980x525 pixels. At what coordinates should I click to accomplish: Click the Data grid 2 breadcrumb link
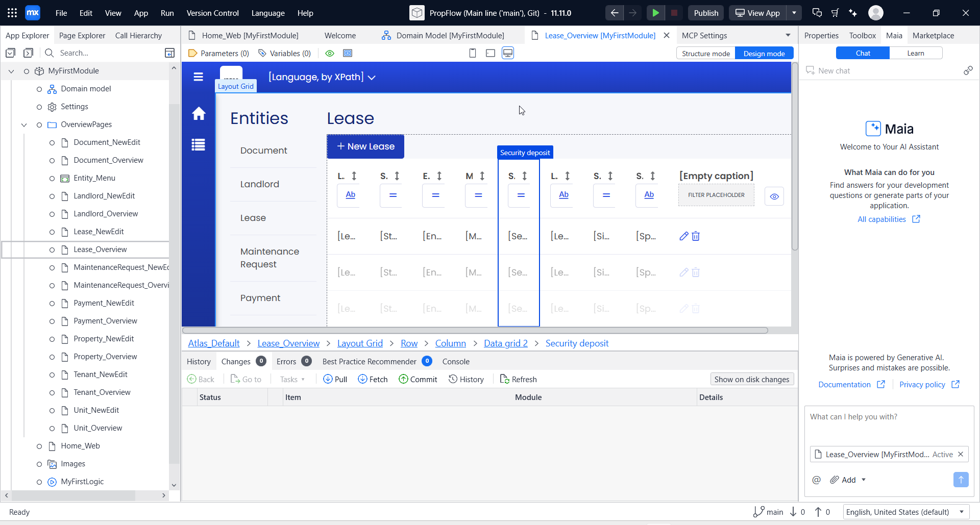point(506,343)
